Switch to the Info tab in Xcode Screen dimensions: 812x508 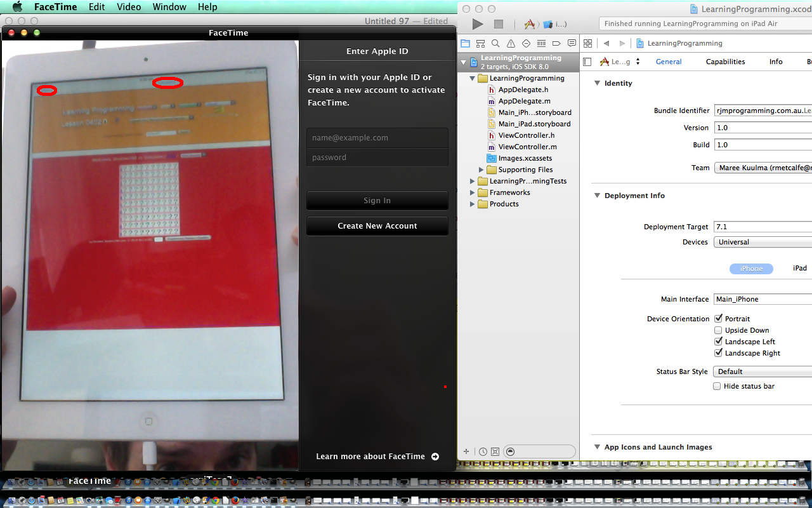point(776,62)
